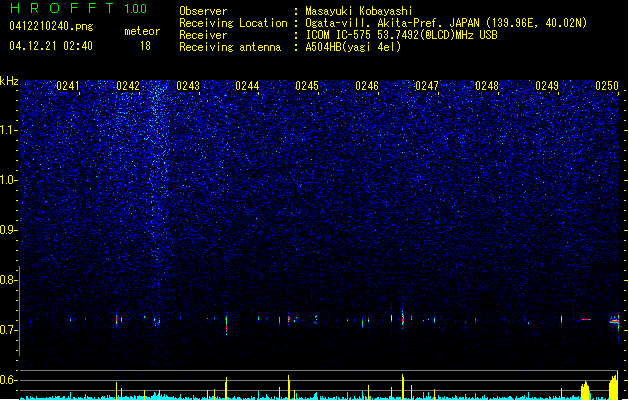This screenshot has width=629, height=400.
Task: Click the date stamp 04.12.21 02:40
Action: pos(51,46)
